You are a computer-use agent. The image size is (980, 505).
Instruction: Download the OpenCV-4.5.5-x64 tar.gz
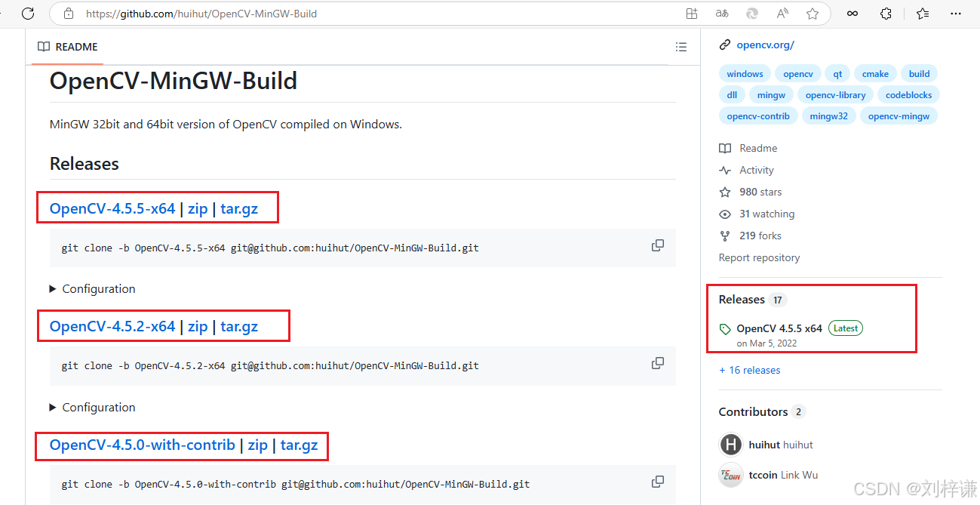tap(239, 208)
